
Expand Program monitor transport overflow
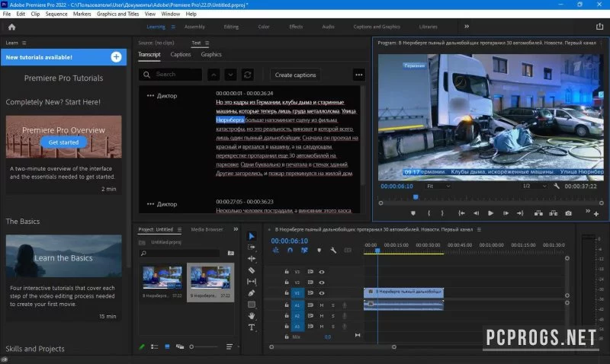coord(587,211)
